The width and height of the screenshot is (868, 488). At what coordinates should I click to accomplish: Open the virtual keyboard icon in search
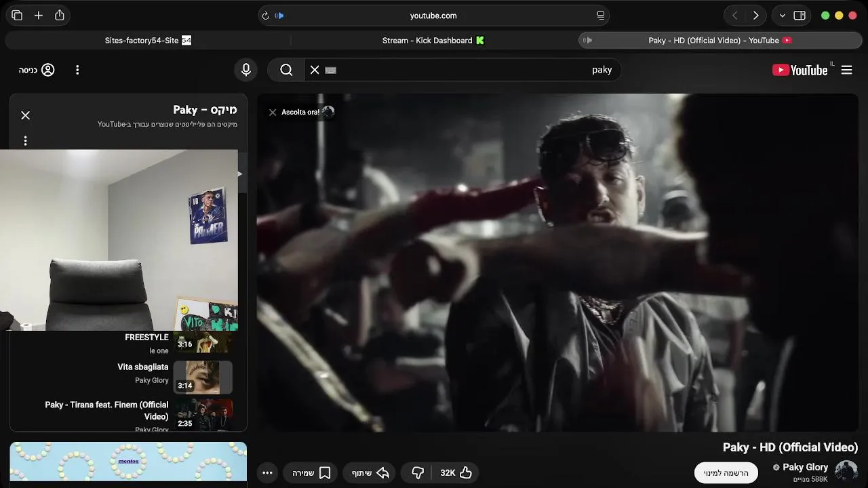click(331, 70)
